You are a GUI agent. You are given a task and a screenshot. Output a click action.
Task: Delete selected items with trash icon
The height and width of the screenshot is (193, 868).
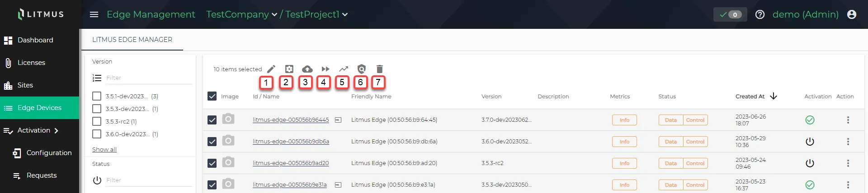point(380,69)
